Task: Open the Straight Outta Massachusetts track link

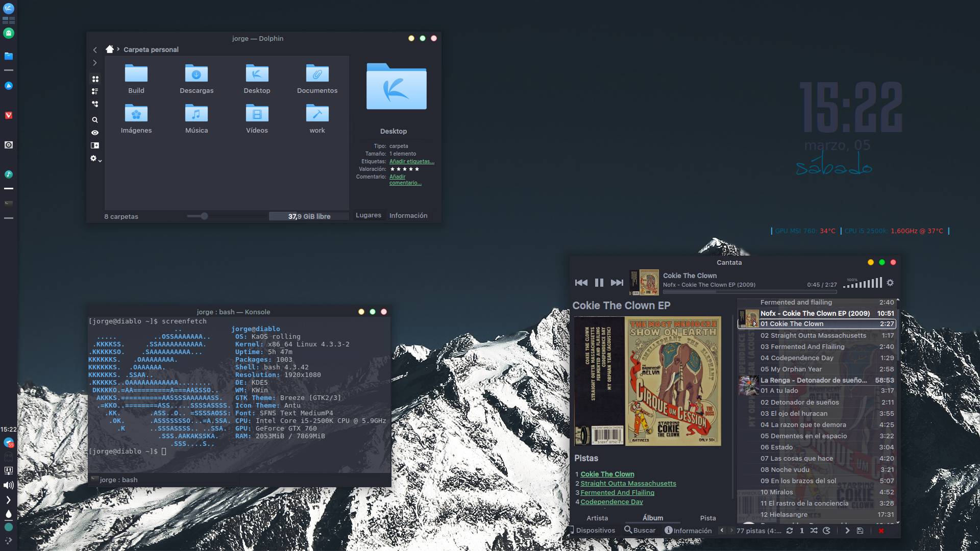Action: point(629,483)
